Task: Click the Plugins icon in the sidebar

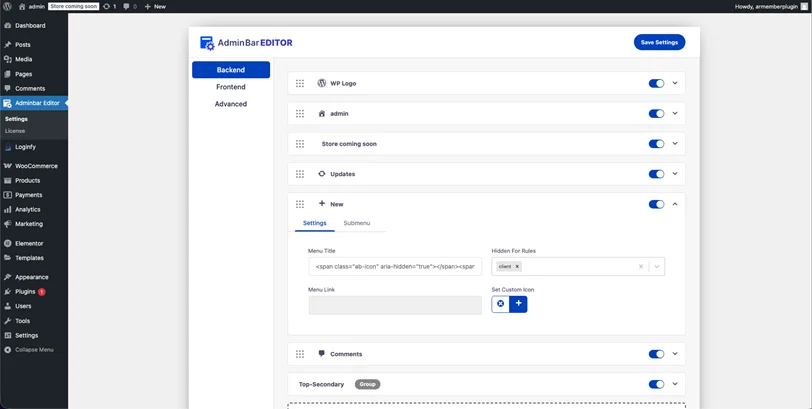Action: [7, 291]
